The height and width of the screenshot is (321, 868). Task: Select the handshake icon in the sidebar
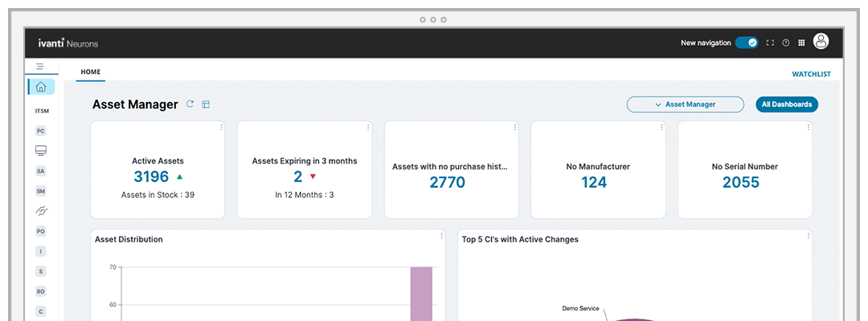(x=40, y=210)
